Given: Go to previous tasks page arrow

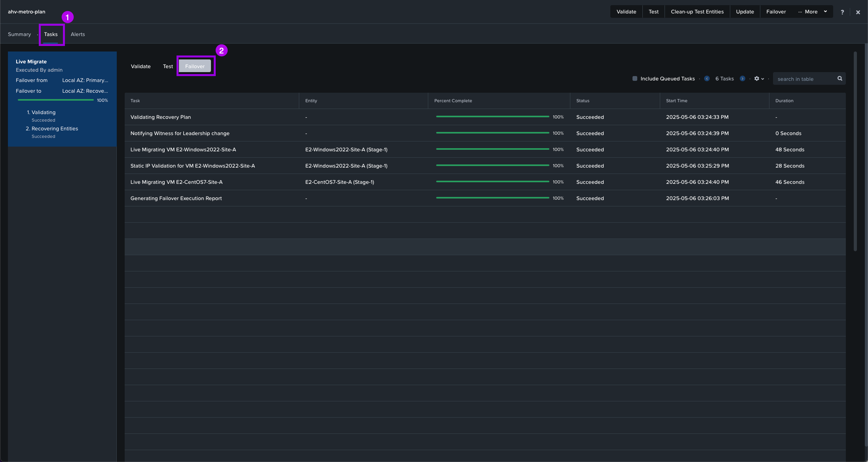Looking at the screenshot, I should click(707, 78).
